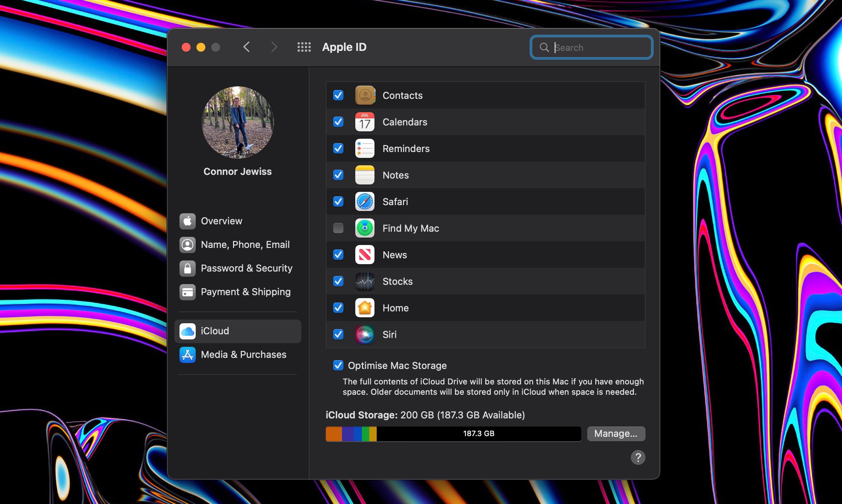Screen dimensions: 842x504
Task: Open the Reminders iCloud sync settings
Action: click(x=339, y=148)
